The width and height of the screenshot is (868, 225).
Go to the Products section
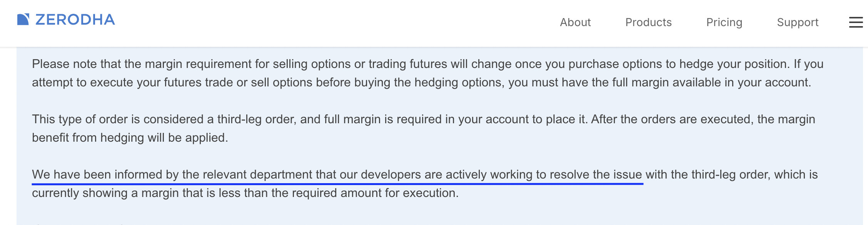(648, 22)
